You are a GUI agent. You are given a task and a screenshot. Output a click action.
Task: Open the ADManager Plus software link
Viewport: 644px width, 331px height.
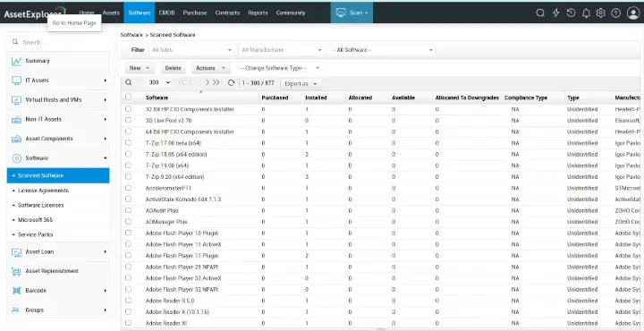point(166,222)
